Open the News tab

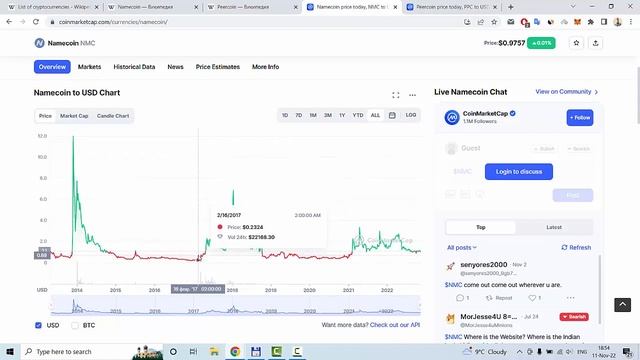175,67
